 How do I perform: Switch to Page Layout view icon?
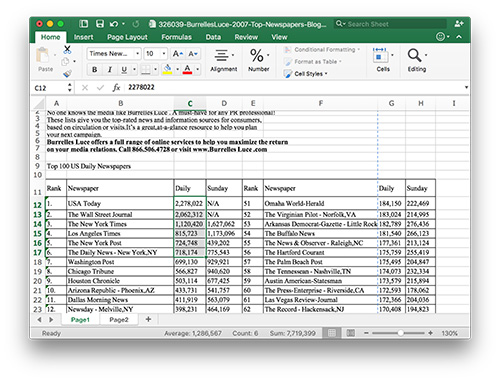pyautogui.click(x=350, y=333)
